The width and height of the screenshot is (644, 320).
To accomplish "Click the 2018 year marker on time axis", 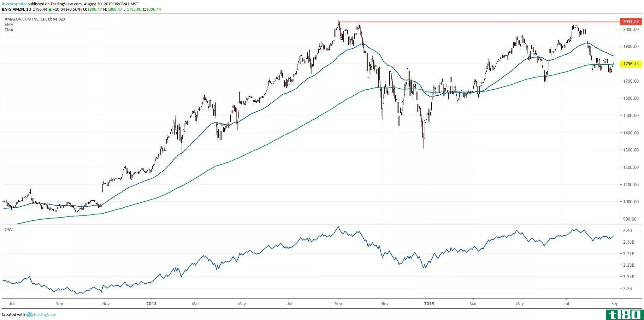I will pyautogui.click(x=152, y=304).
